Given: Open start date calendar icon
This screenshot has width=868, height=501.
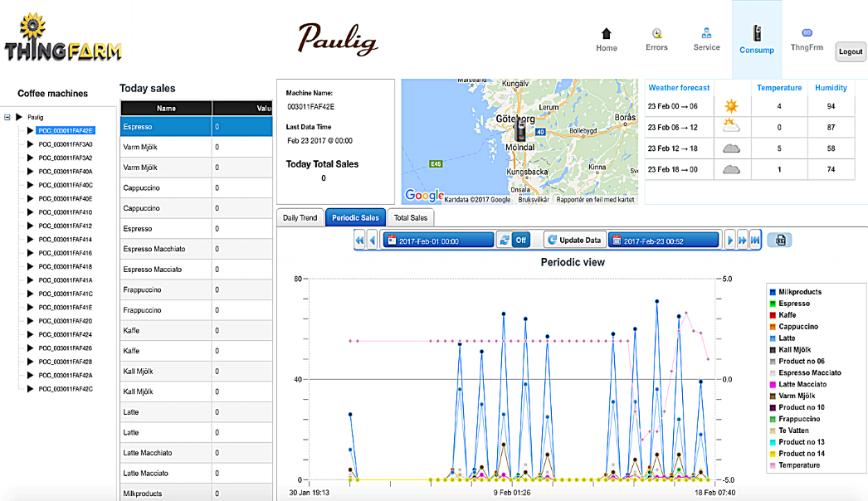Looking at the screenshot, I should (x=392, y=241).
